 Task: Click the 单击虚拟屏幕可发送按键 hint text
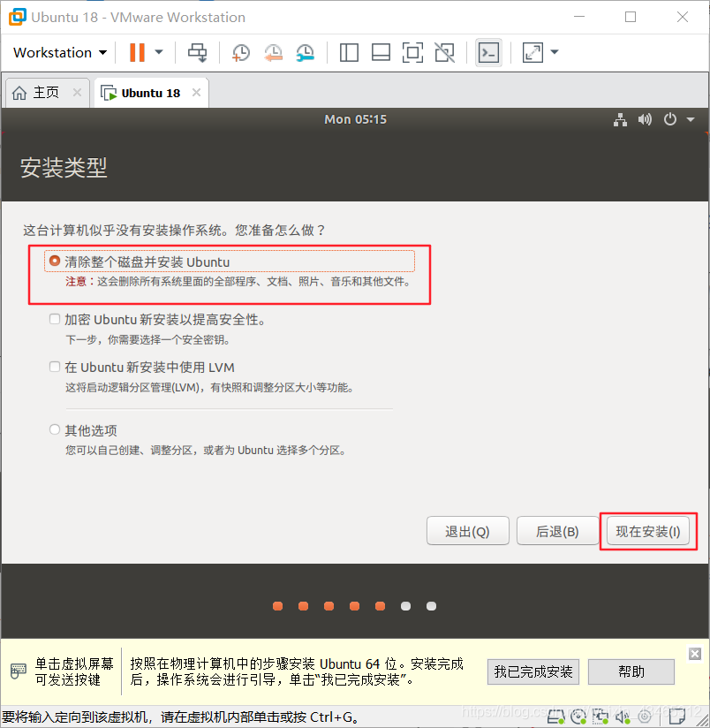[x=74, y=671]
